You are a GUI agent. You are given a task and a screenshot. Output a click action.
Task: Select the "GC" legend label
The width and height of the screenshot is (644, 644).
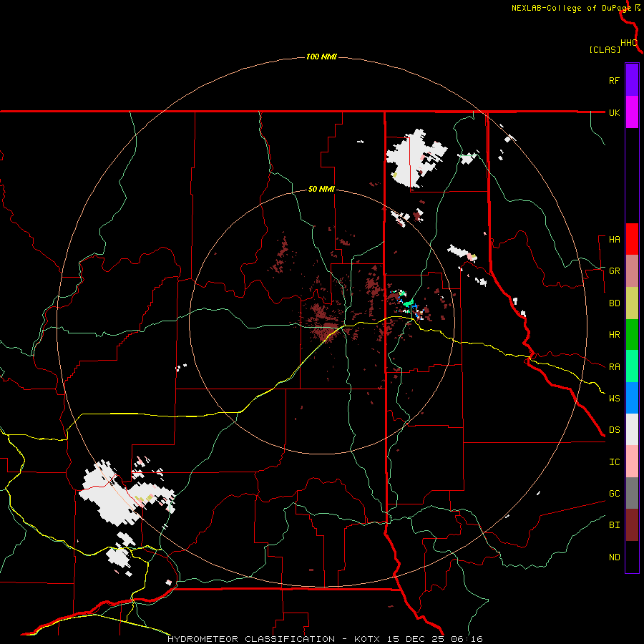pos(615,494)
